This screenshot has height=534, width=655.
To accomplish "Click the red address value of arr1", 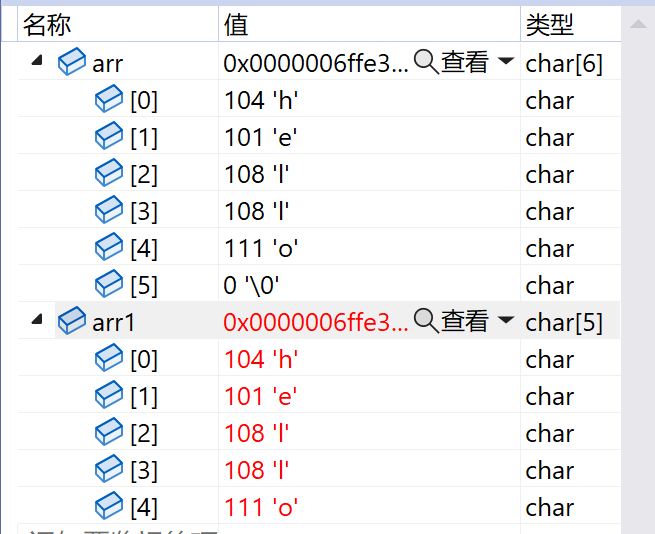I will point(316,323).
